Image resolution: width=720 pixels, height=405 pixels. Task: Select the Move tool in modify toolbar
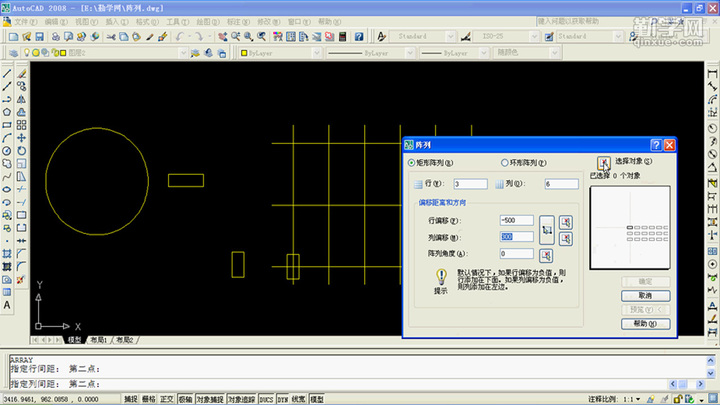(x=22, y=138)
